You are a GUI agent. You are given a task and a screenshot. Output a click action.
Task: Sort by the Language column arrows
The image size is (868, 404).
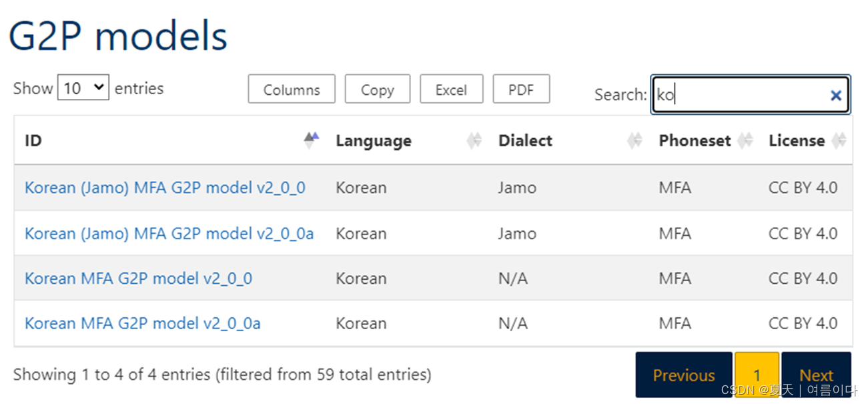(474, 140)
